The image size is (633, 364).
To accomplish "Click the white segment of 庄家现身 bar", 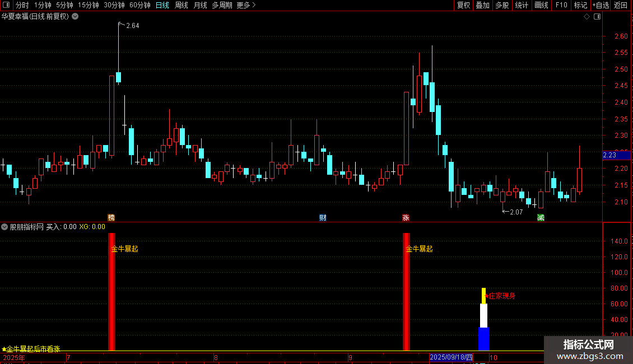I will pyautogui.click(x=483, y=316).
